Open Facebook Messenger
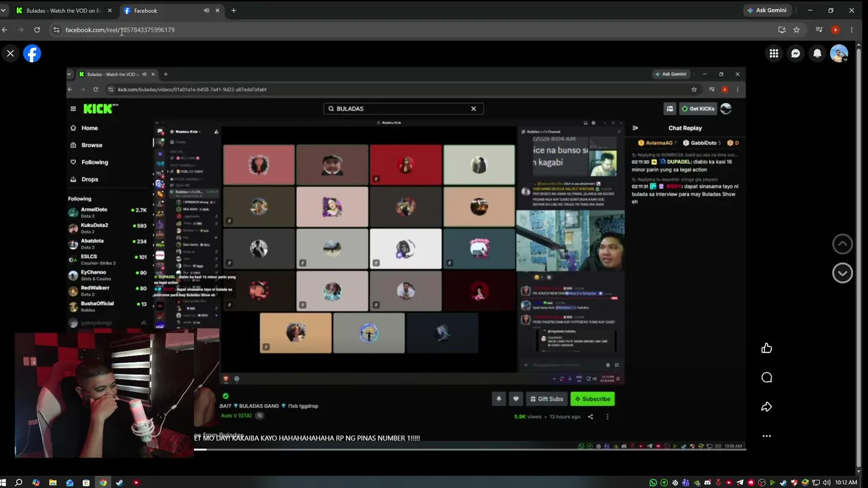 coord(795,54)
